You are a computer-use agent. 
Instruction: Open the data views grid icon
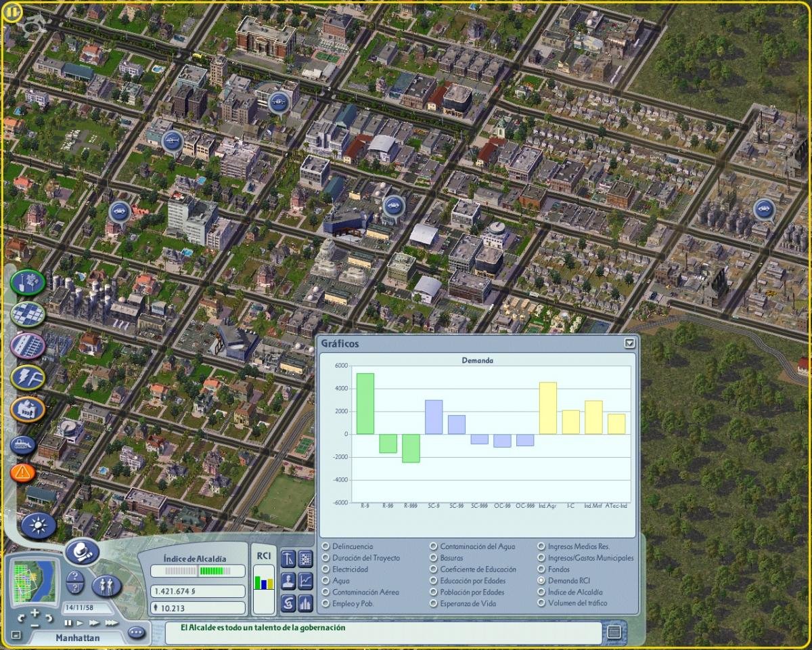tap(306, 559)
